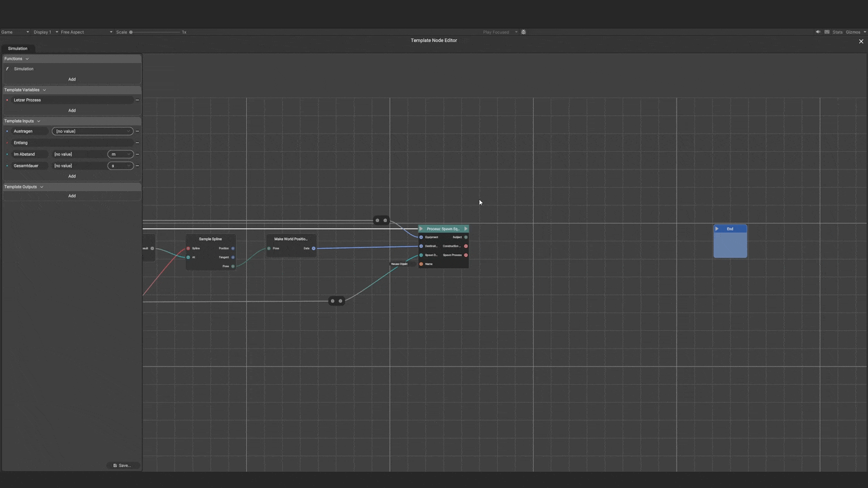Remove the Letzer Prozess variable via minus

[x=137, y=100]
